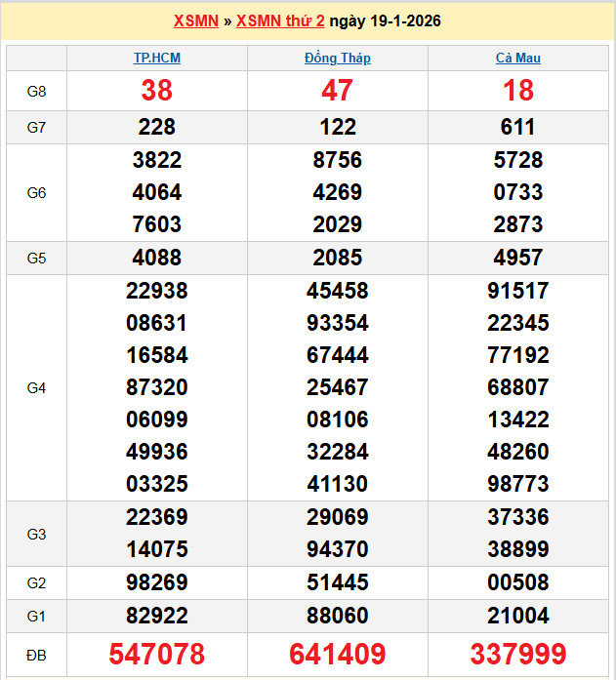Click the date text 'ngày 19-1-2026'
The image size is (616, 680).
click(x=385, y=21)
